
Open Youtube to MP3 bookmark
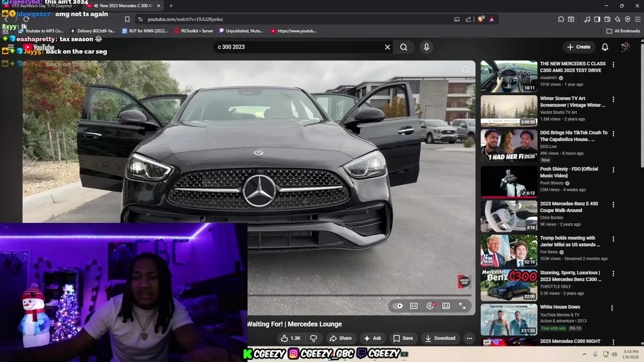coord(40,31)
